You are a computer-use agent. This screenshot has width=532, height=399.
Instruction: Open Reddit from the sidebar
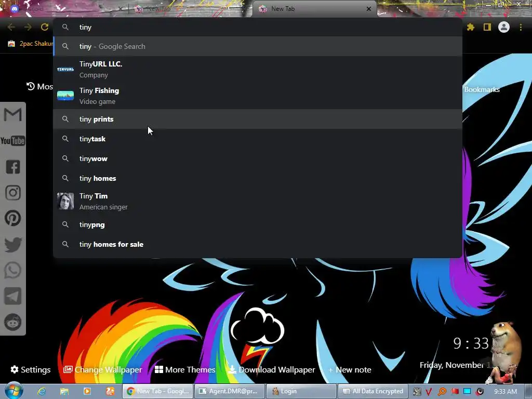point(13,322)
